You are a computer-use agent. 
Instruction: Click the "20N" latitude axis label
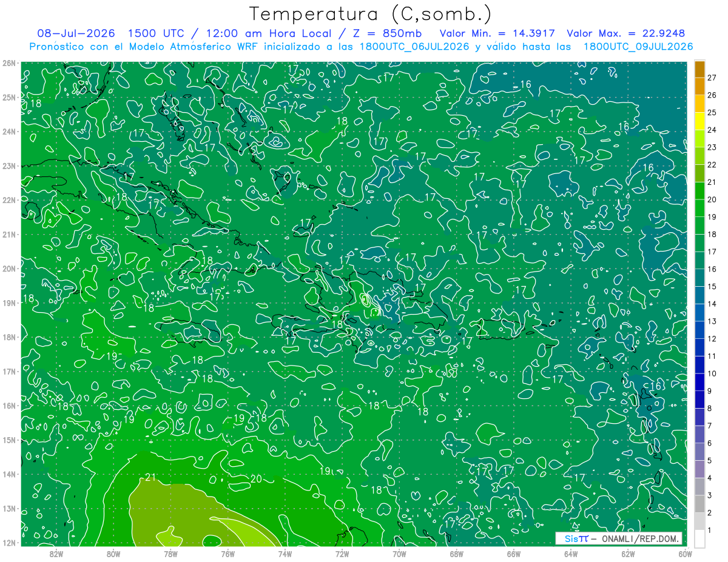[x=9, y=269]
